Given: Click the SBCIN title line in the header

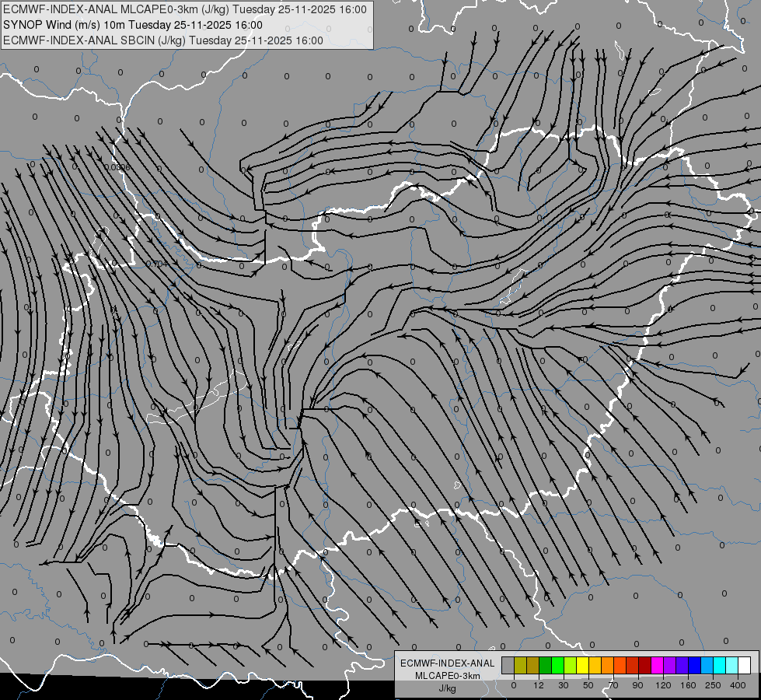Looking at the screenshot, I should 163,40.
